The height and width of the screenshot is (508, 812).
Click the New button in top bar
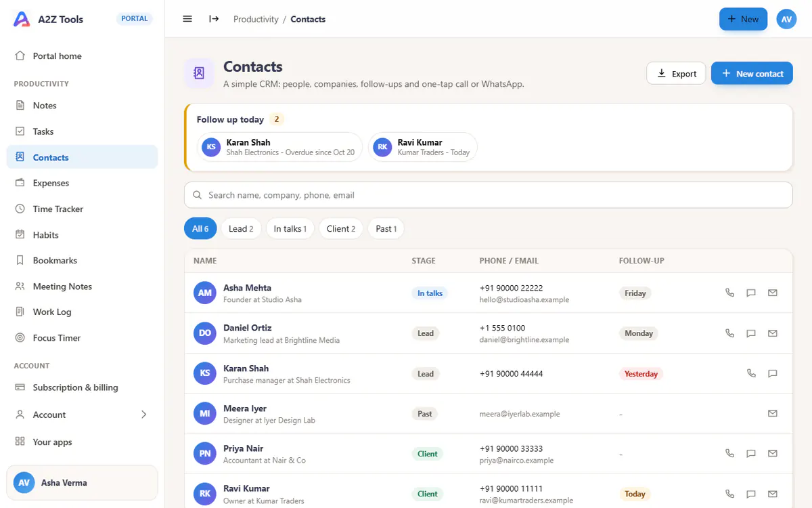[x=743, y=19]
